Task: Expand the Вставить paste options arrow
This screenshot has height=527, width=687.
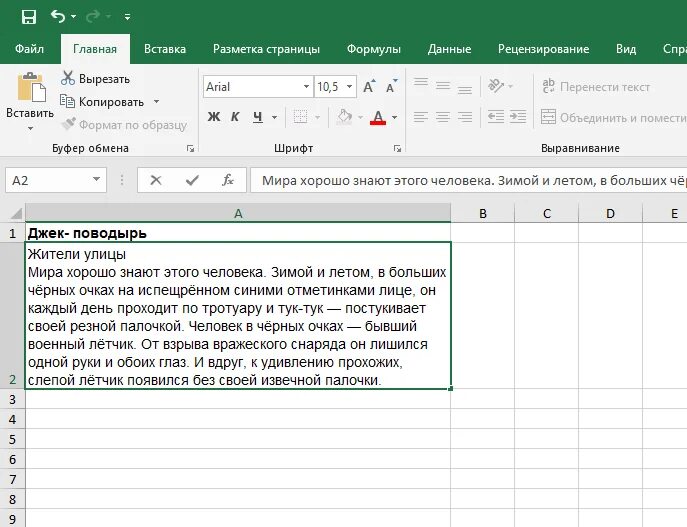Action: (x=30, y=128)
